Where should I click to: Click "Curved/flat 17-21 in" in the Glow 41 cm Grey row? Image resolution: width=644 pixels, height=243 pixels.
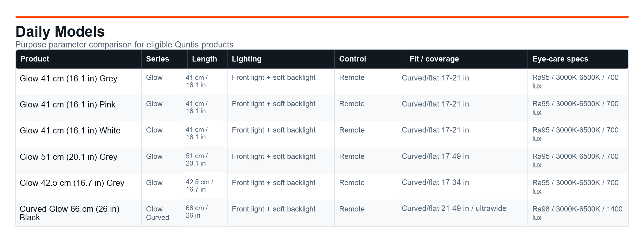click(435, 78)
